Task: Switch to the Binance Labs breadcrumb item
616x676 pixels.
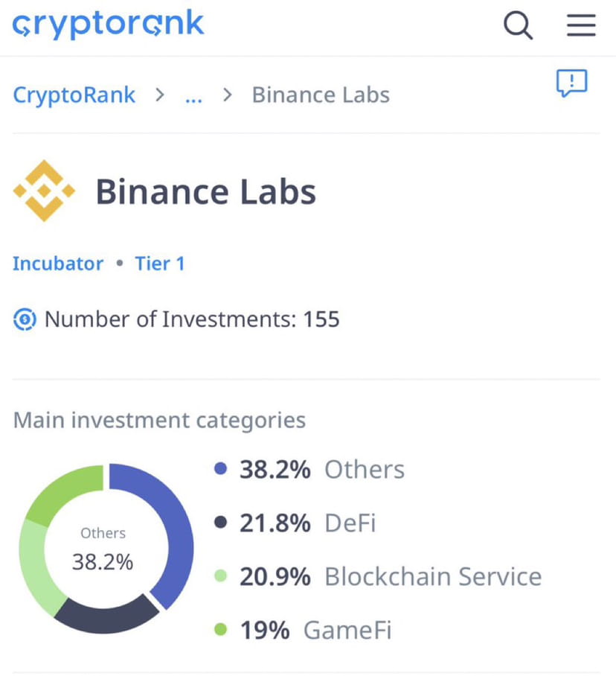Action: pos(321,95)
